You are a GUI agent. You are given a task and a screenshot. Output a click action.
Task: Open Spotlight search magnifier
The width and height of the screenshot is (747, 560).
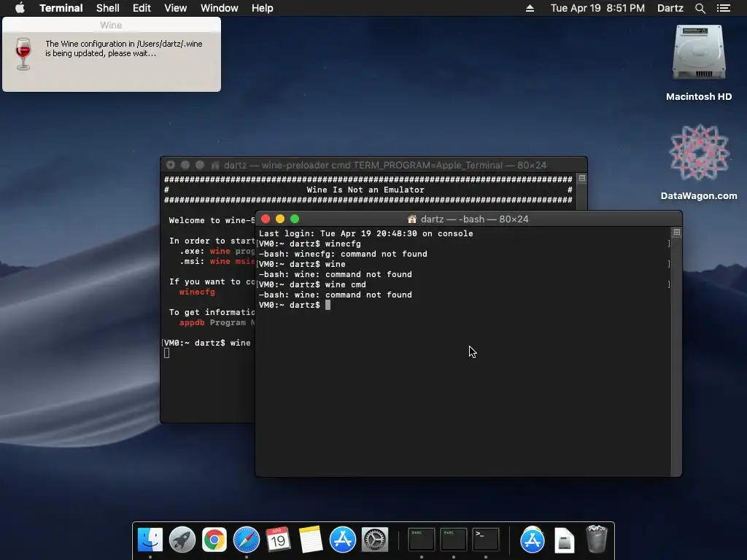(700, 8)
